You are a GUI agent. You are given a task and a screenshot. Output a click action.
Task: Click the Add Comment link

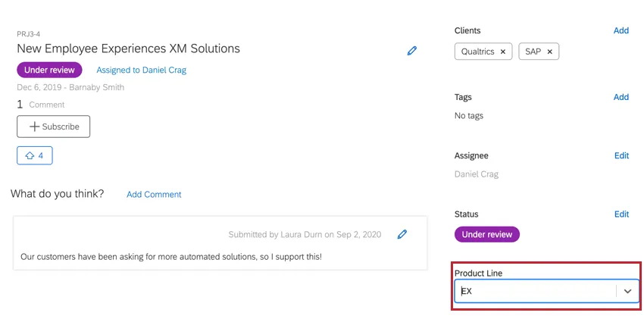point(154,195)
